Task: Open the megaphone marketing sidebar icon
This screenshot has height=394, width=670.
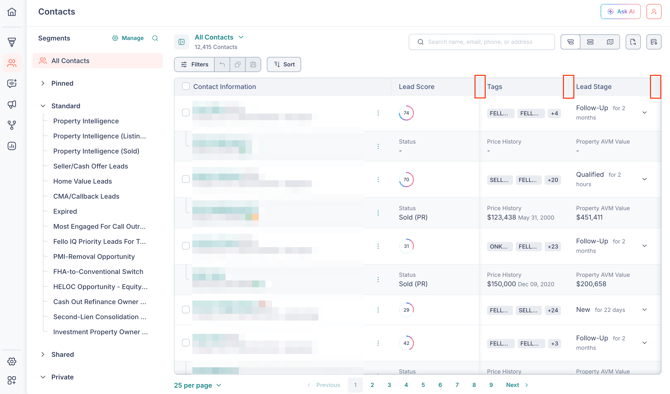Action: [12, 104]
